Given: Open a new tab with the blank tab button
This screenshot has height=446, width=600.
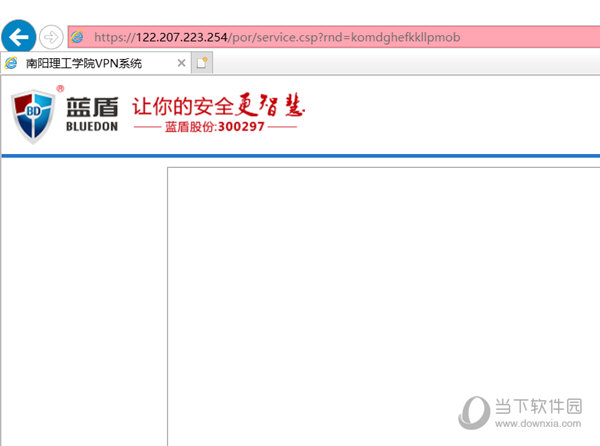Looking at the screenshot, I should point(203,63).
